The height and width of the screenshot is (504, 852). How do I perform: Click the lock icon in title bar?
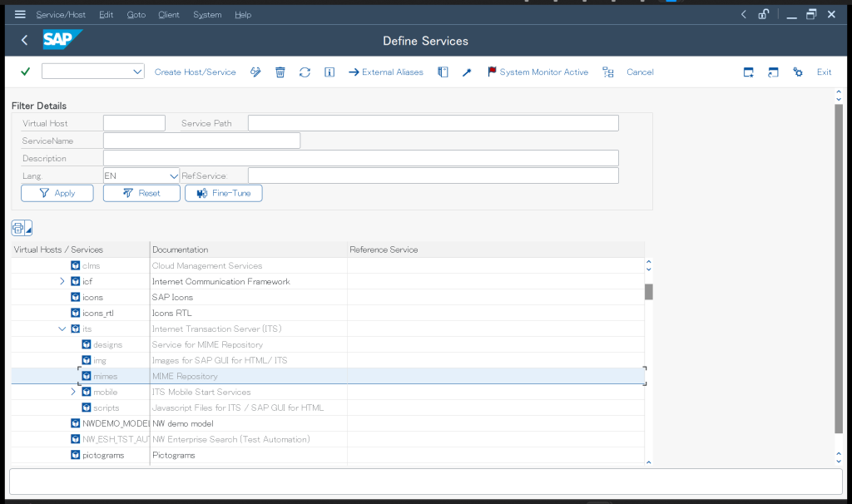[764, 14]
